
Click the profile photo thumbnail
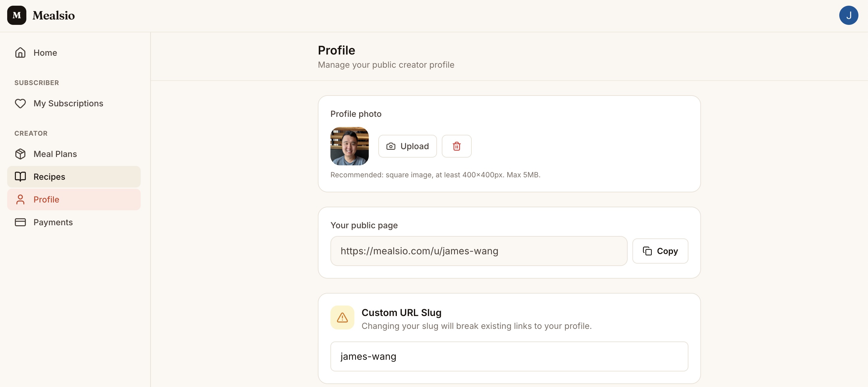click(x=349, y=146)
